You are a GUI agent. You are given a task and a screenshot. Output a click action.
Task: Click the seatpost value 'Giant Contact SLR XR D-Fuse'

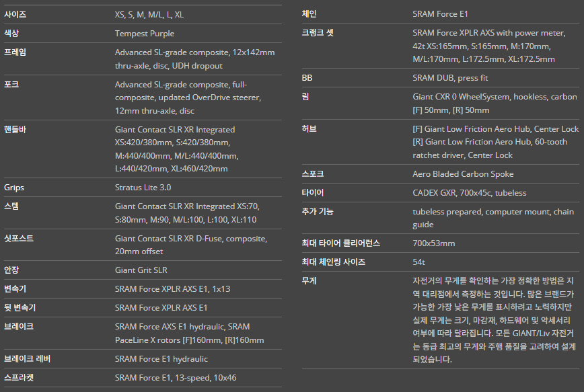191,245
